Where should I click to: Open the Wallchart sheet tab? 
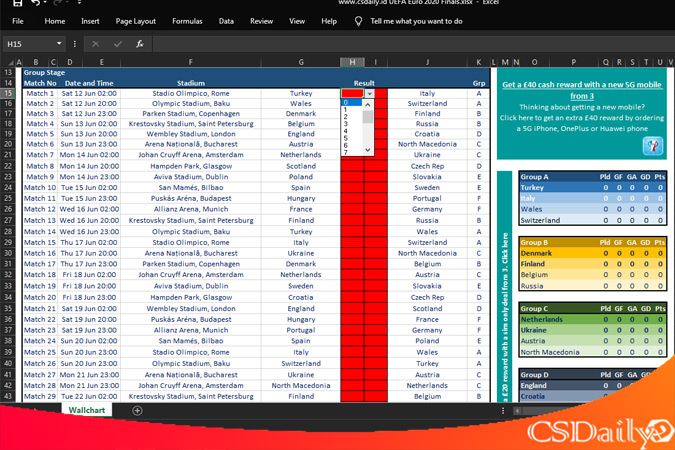pyautogui.click(x=87, y=410)
